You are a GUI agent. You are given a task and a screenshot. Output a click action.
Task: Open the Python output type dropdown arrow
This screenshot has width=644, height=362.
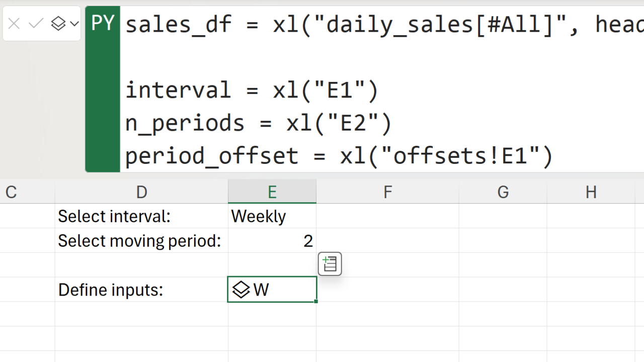[74, 24]
